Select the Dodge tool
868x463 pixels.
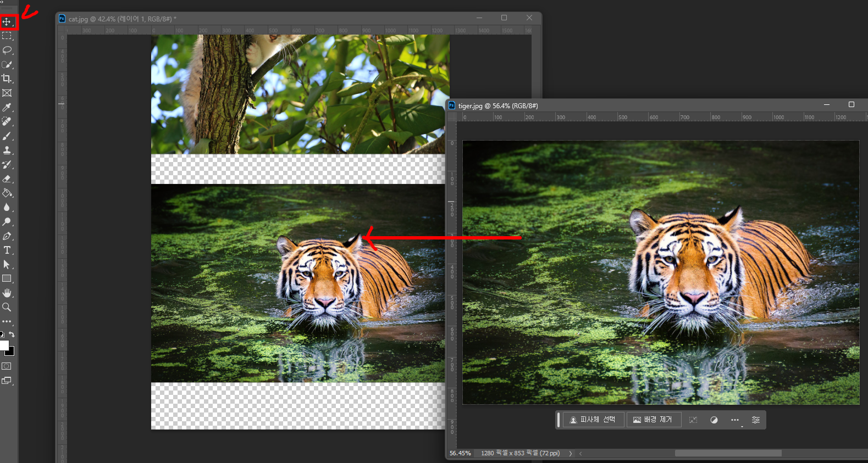click(7, 221)
